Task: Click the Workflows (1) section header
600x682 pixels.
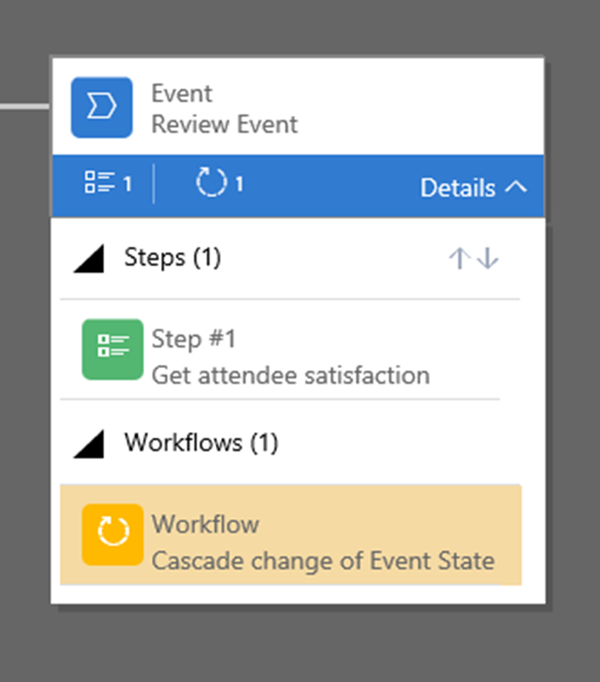Action: pyautogui.click(x=201, y=442)
